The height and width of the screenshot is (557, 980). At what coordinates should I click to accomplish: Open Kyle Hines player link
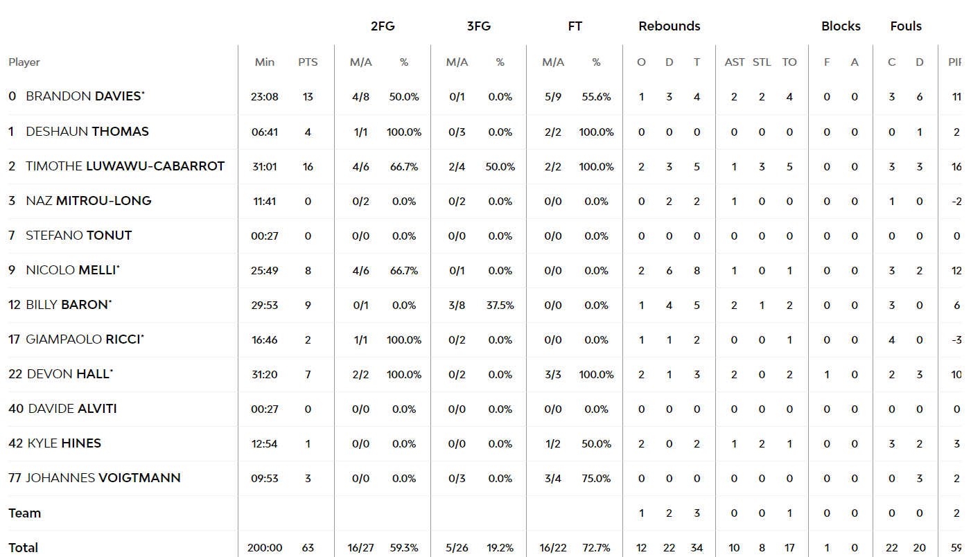pyautogui.click(x=64, y=443)
